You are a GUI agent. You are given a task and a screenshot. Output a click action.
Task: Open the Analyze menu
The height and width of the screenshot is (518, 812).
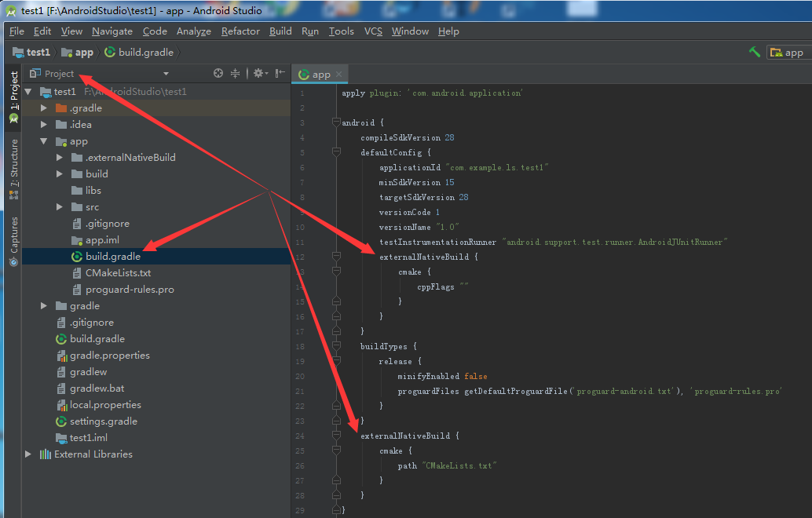point(194,31)
